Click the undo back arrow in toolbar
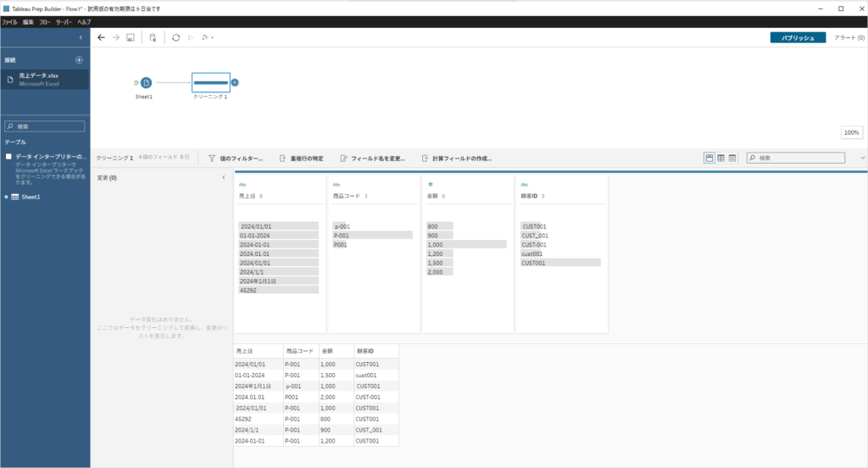 [x=102, y=38]
